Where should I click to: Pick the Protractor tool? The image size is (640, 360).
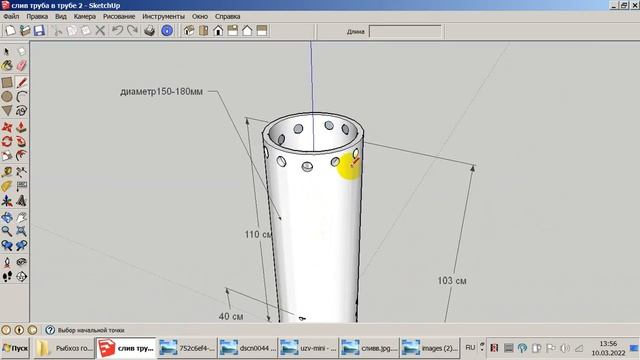tap(7, 187)
